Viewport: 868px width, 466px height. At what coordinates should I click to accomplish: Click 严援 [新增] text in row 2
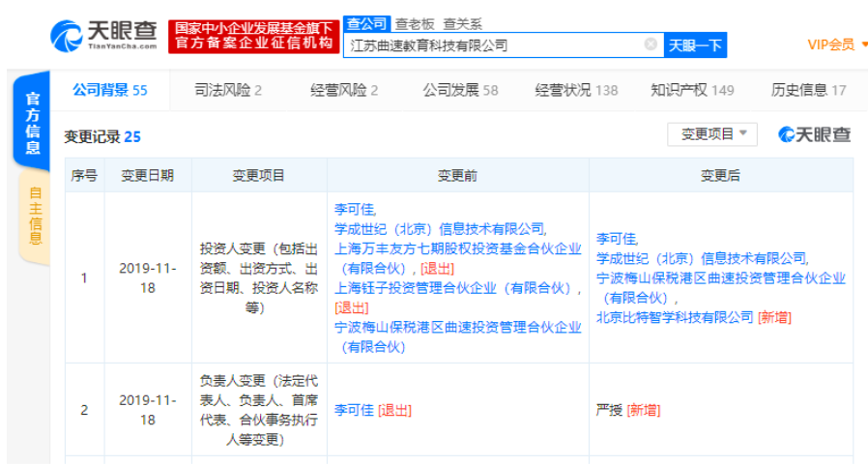pos(628,410)
